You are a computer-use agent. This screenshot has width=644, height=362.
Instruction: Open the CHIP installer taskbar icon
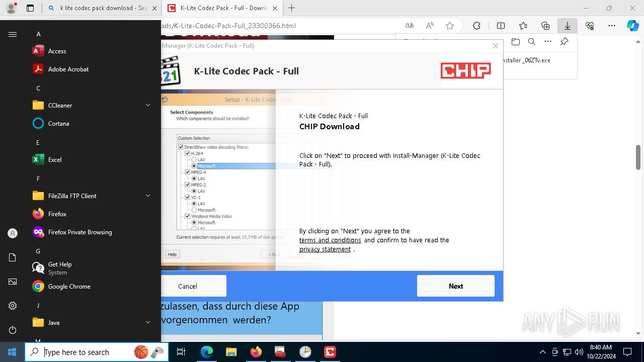point(330,352)
